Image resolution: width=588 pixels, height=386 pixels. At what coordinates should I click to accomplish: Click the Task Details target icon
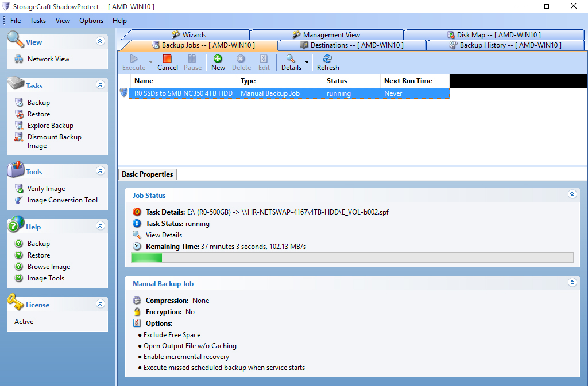[137, 212]
